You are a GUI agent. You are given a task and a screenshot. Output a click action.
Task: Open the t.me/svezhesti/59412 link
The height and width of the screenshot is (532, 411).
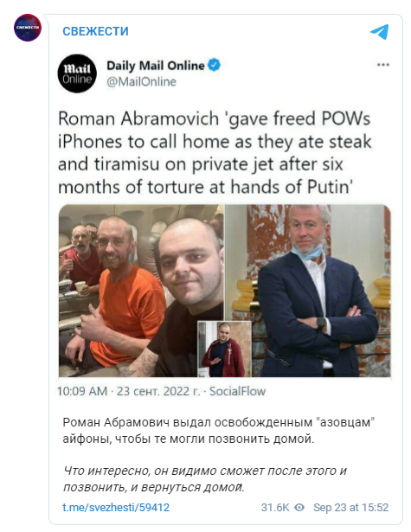116,508
